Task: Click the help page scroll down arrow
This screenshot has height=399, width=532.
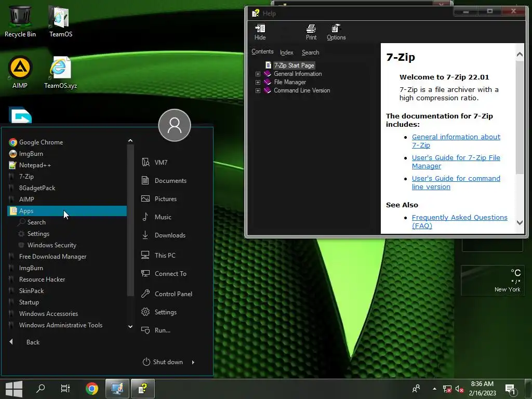Action: coord(520,222)
